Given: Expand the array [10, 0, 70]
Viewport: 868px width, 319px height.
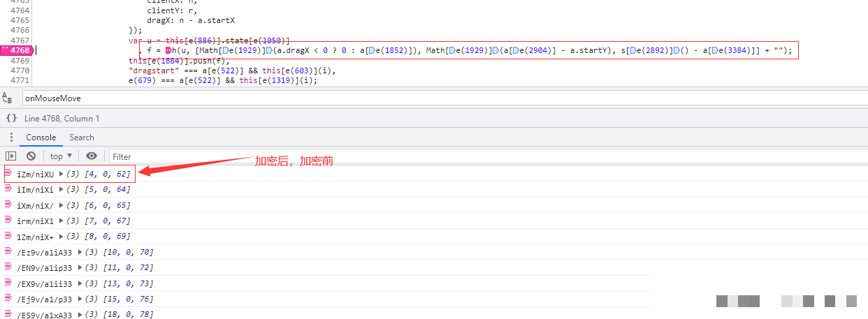Looking at the screenshot, I should (x=80, y=252).
